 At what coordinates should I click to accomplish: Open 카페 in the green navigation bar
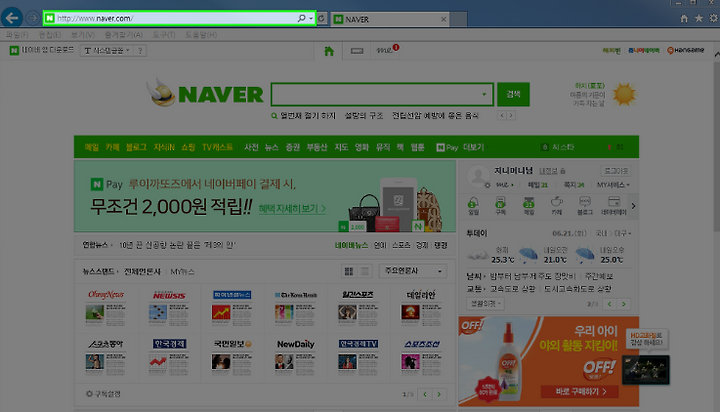pyautogui.click(x=112, y=147)
